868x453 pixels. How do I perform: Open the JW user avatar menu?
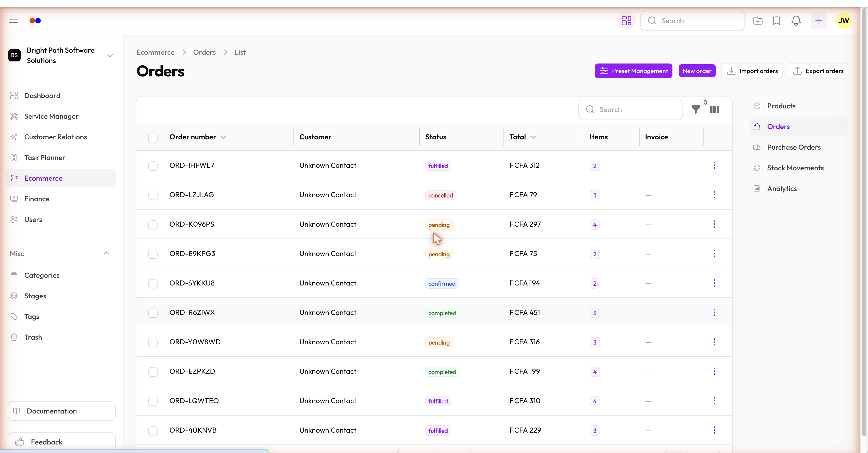pyautogui.click(x=843, y=21)
